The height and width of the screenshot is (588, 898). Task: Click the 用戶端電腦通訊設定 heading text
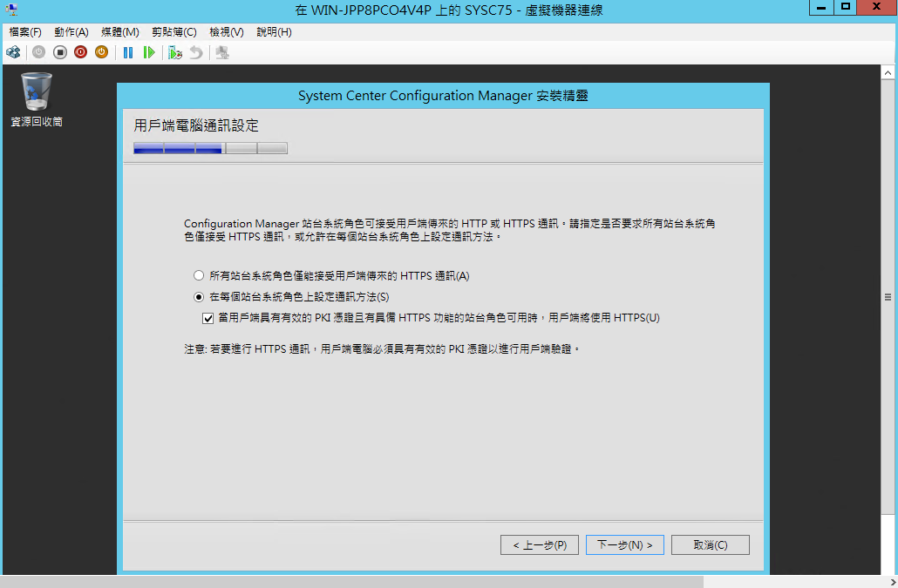[196, 125]
